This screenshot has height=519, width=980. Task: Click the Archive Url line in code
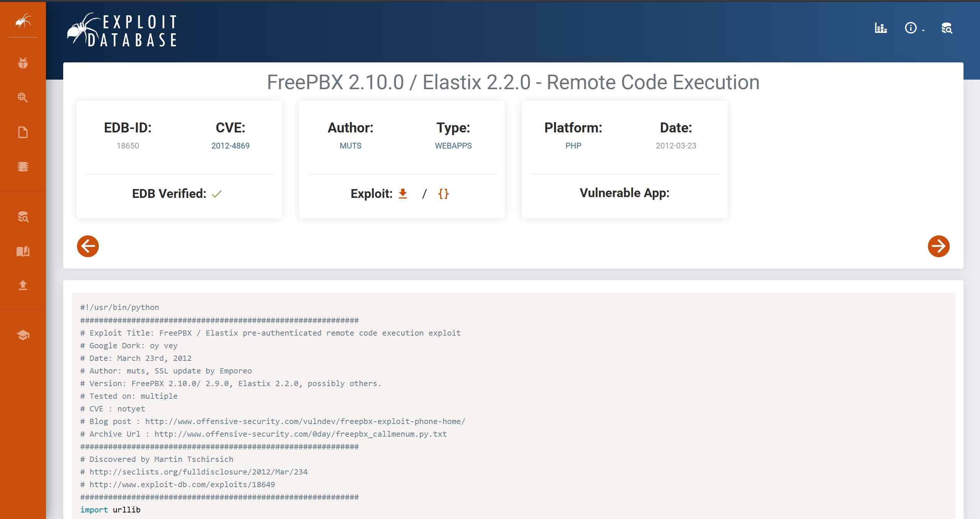tap(263, 434)
